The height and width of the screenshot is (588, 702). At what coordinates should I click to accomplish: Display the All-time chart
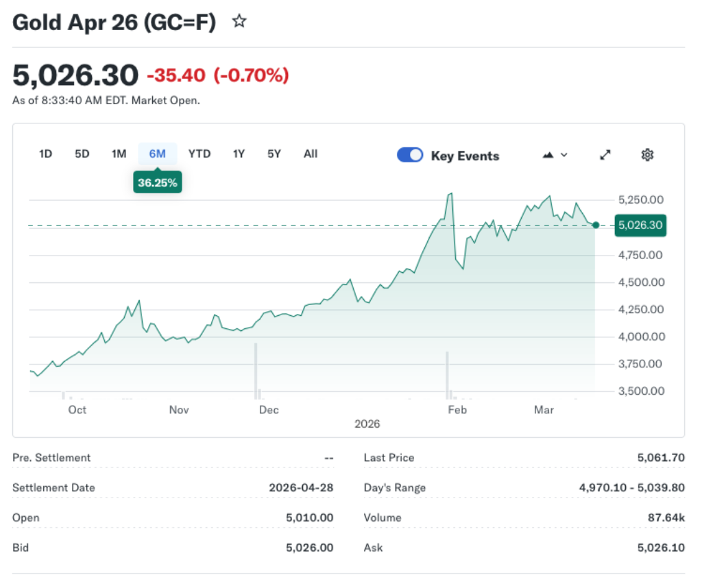coord(311,154)
